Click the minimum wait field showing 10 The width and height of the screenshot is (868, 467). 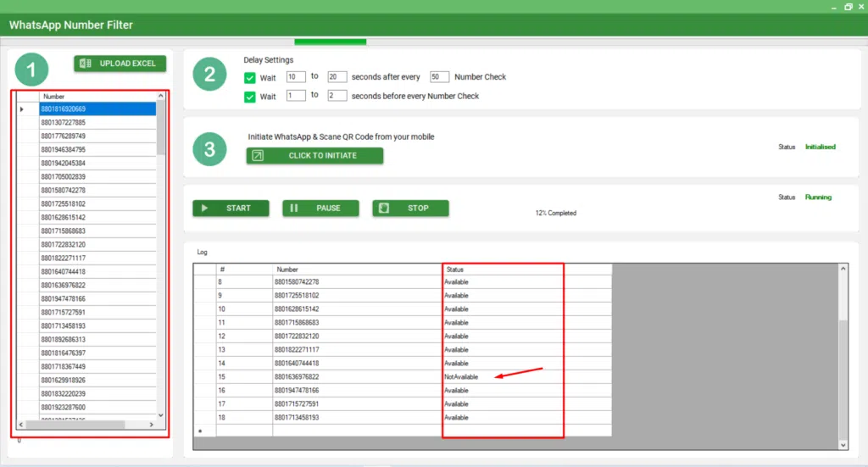pos(296,77)
